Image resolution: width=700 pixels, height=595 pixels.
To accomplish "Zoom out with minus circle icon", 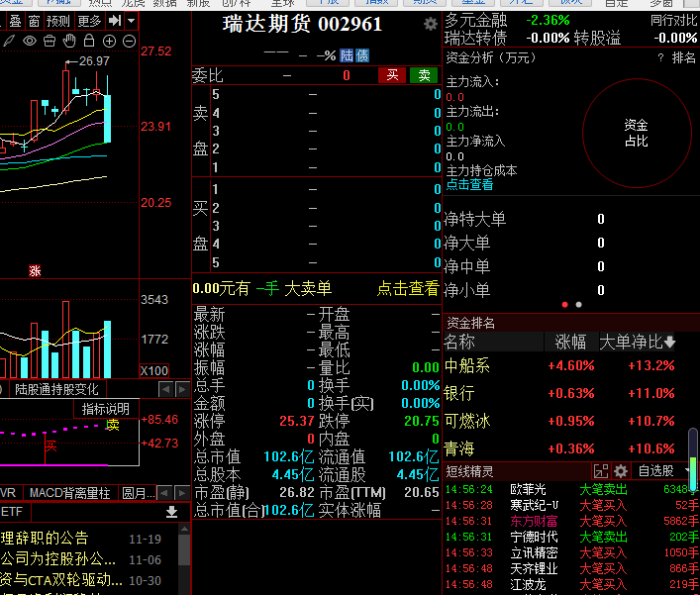I will click(x=129, y=41).
